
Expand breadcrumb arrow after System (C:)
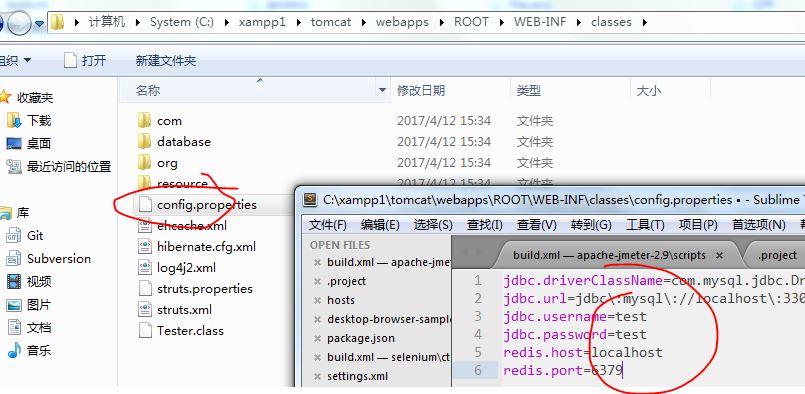(x=227, y=22)
